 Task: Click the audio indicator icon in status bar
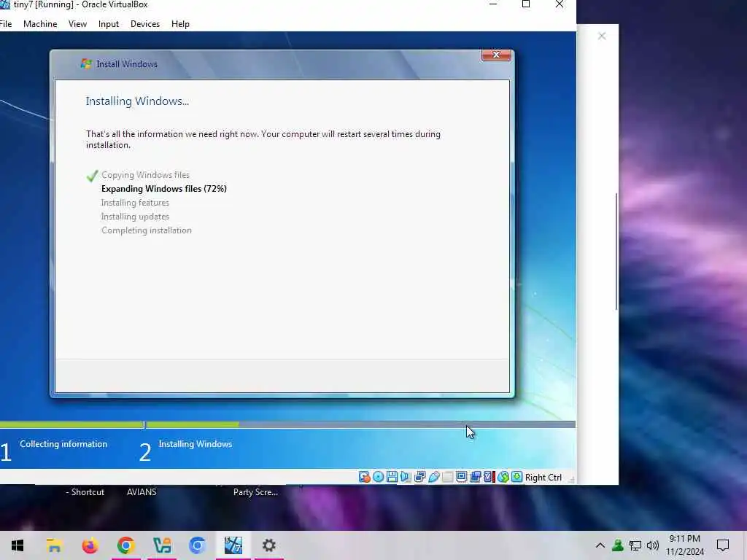point(406,477)
